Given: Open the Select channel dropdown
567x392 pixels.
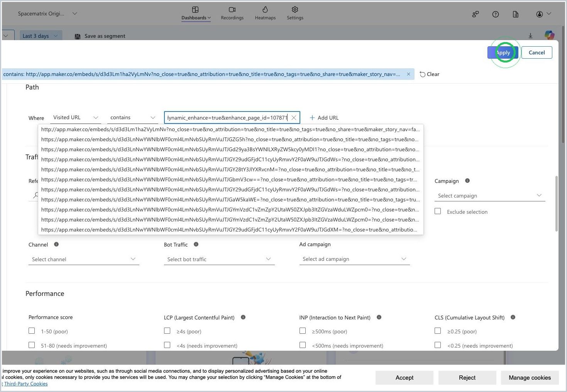Looking at the screenshot, I should (x=84, y=259).
